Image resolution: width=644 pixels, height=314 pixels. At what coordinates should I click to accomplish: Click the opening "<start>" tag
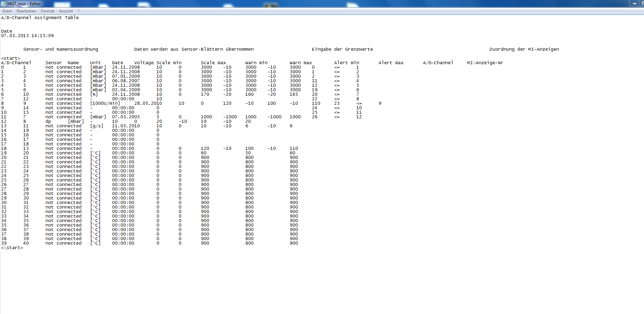(x=11, y=58)
